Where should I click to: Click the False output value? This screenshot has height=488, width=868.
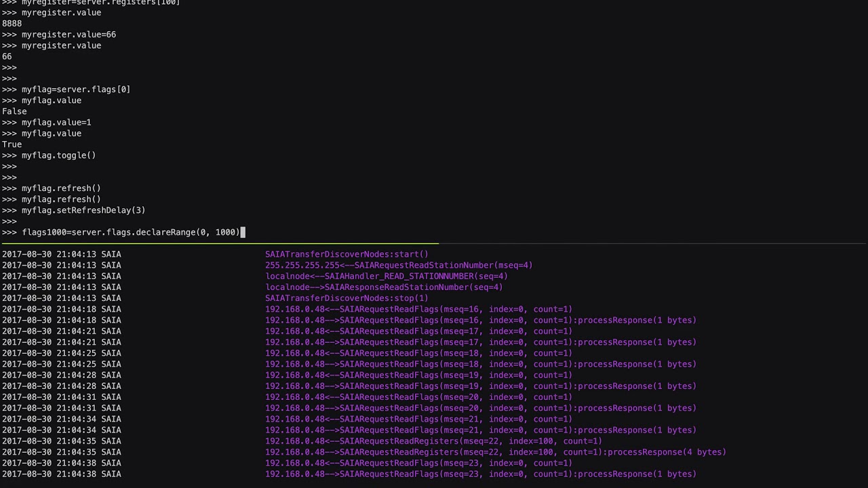14,111
